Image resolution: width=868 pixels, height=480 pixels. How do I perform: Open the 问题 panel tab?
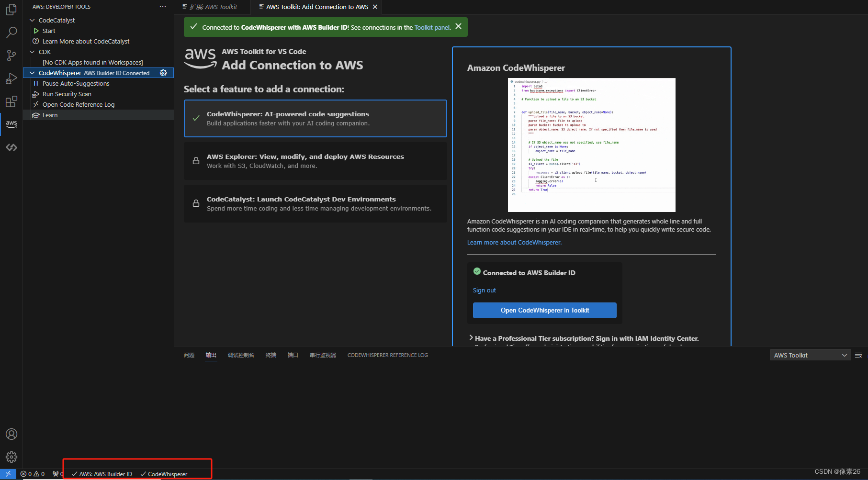click(x=189, y=355)
